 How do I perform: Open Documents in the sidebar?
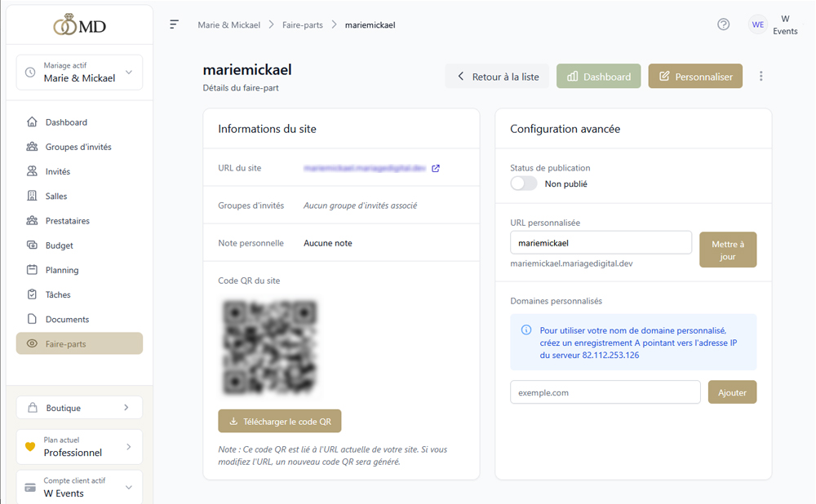pyautogui.click(x=80, y=319)
